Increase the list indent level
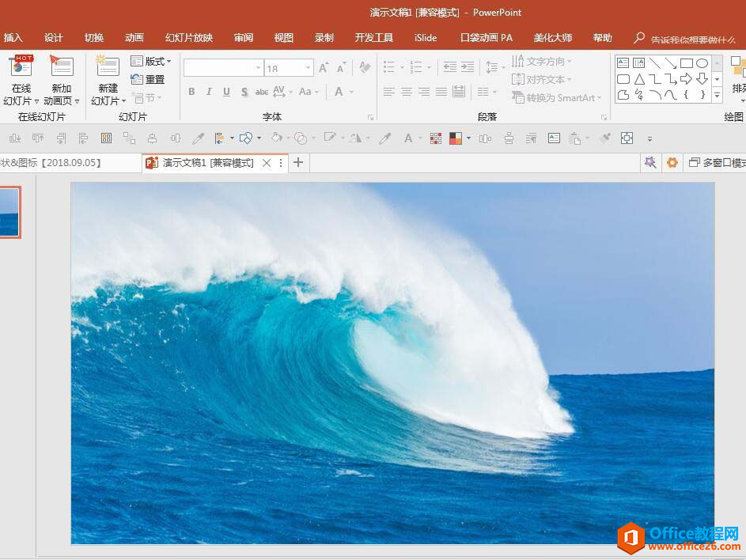Viewport: 746px width, 560px height. pos(468,67)
